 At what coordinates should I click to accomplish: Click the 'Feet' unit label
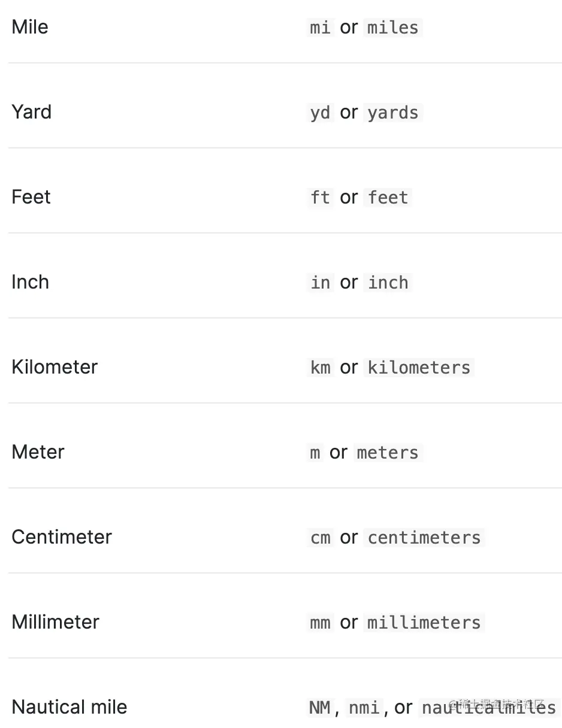tap(31, 197)
